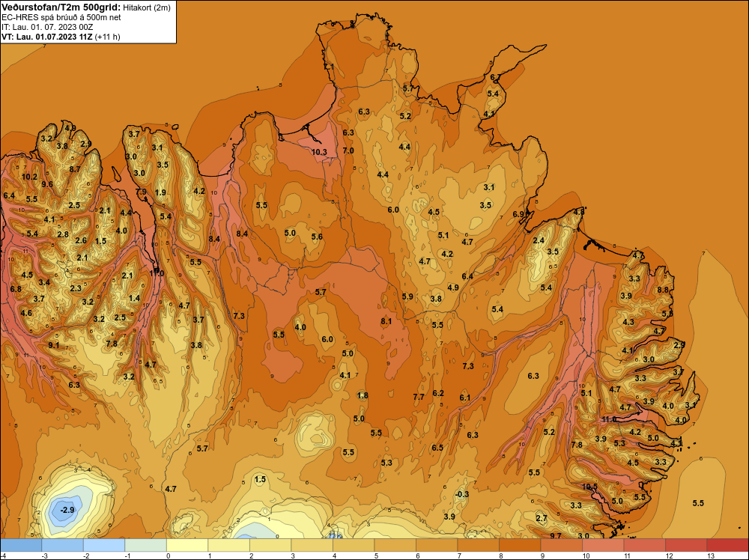Click the '10.2' temperature value
The width and height of the screenshot is (749, 560).
tap(29, 177)
